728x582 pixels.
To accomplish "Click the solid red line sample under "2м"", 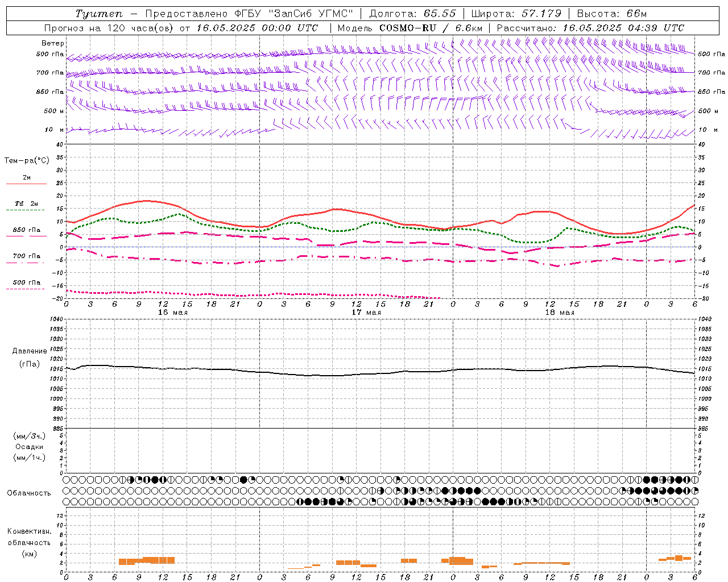I will tap(26, 184).
